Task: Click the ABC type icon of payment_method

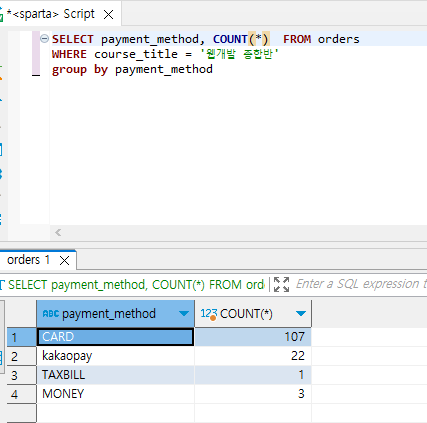Action: point(51,313)
